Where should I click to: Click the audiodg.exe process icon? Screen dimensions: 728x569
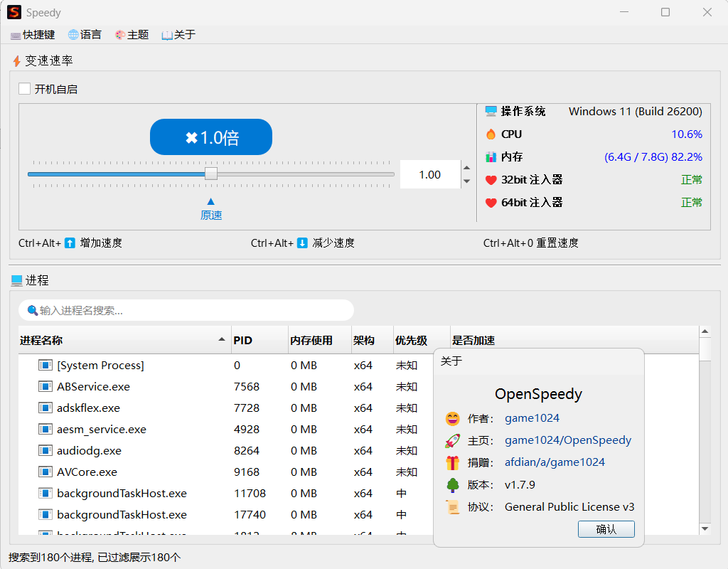(45, 450)
